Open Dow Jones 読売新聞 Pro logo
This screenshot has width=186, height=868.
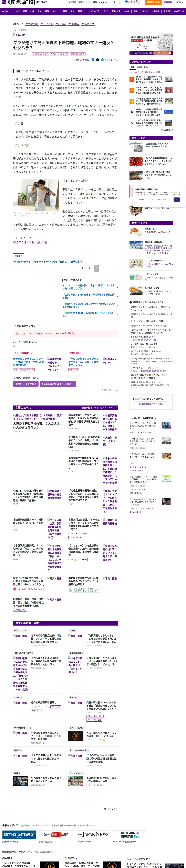tap(130, 835)
